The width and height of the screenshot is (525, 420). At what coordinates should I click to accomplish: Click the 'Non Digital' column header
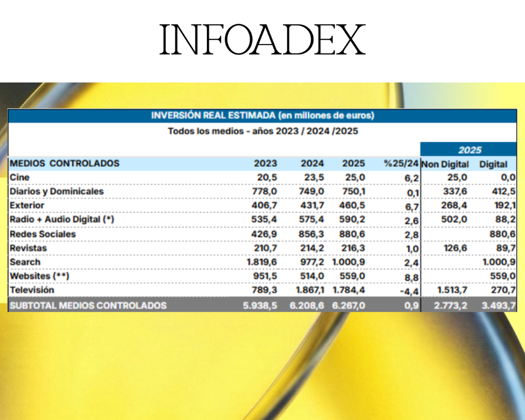click(445, 164)
